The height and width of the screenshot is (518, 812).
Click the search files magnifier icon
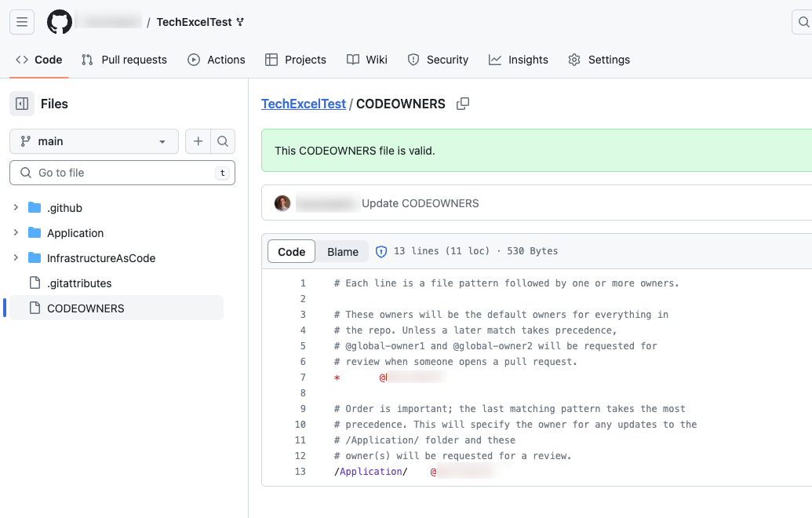tap(223, 141)
